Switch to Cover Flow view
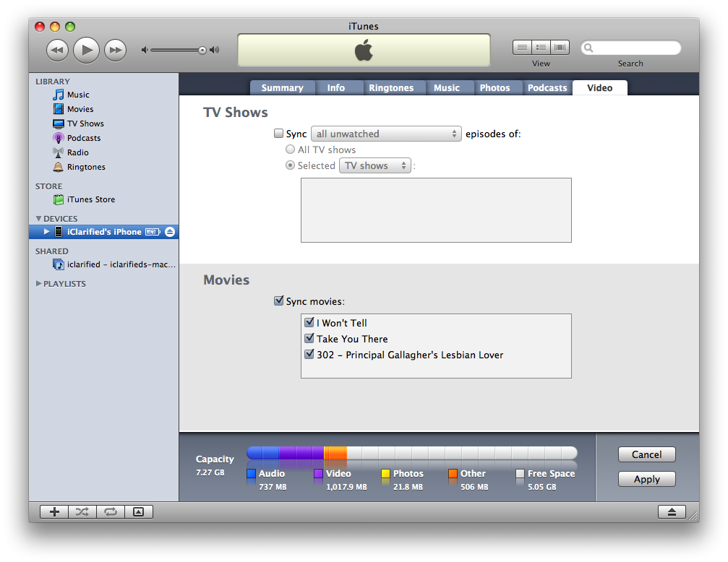Image resolution: width=728 pixels, height=562 pixels. 560,48
